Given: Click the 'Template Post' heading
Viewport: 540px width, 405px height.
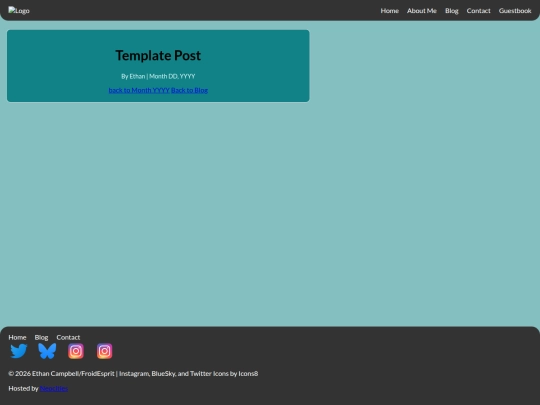Looking at the screenshot, I should click(x=158, y=55).
